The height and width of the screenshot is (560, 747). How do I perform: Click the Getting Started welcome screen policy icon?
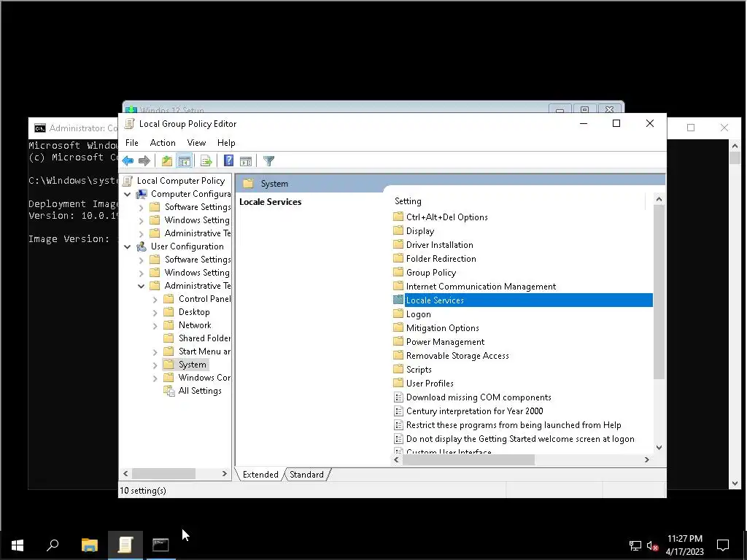[x=398, y=438]
